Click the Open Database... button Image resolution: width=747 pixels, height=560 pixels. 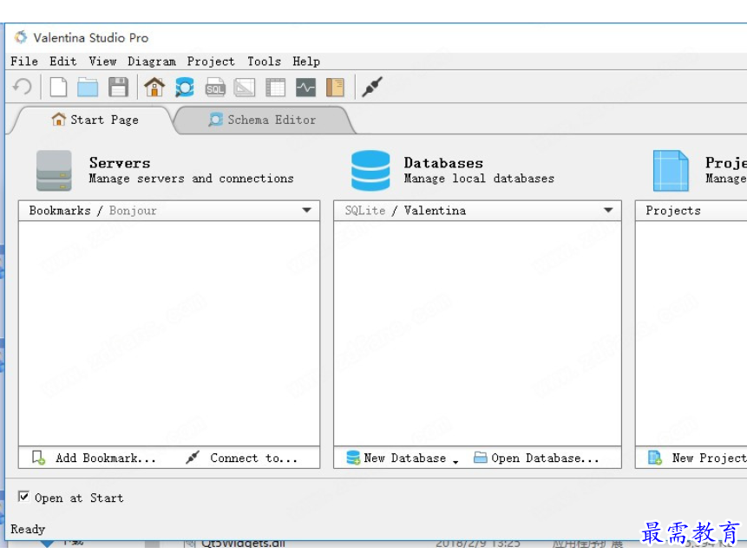click(536, 458)
